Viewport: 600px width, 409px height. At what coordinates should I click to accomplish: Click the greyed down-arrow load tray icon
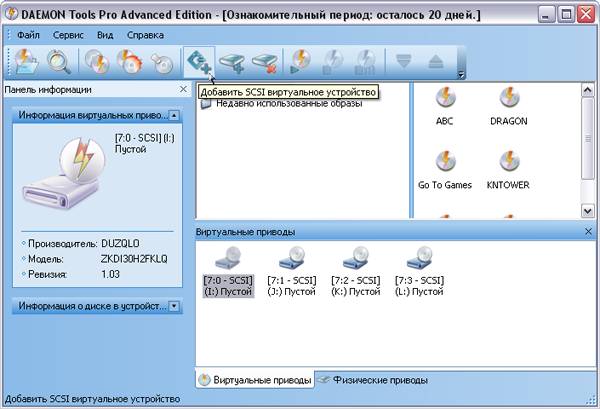[403, 61]
